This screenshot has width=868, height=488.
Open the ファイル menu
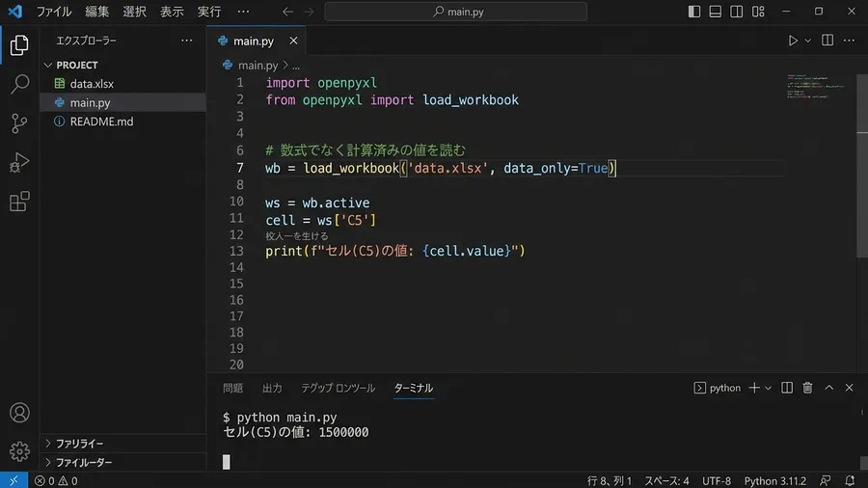tap(54, 12)
